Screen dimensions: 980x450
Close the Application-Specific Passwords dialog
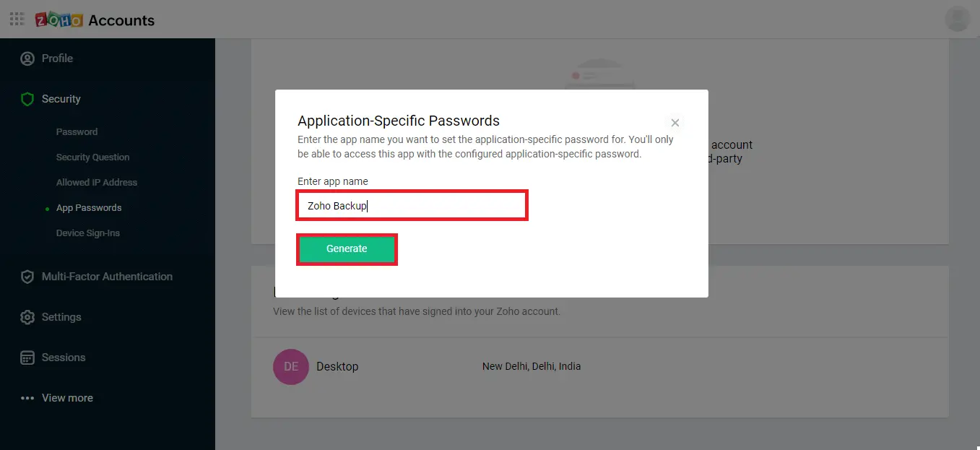[675, 123]
